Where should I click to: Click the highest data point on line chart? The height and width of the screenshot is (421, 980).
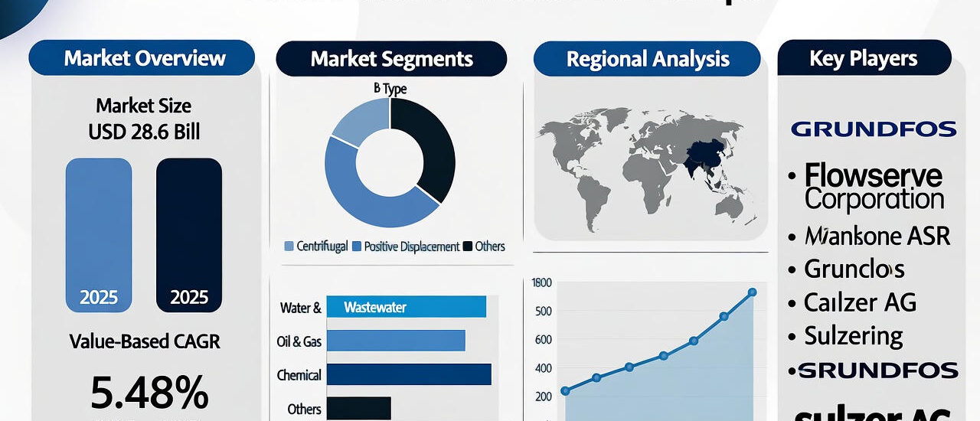[x=752, y=292]
